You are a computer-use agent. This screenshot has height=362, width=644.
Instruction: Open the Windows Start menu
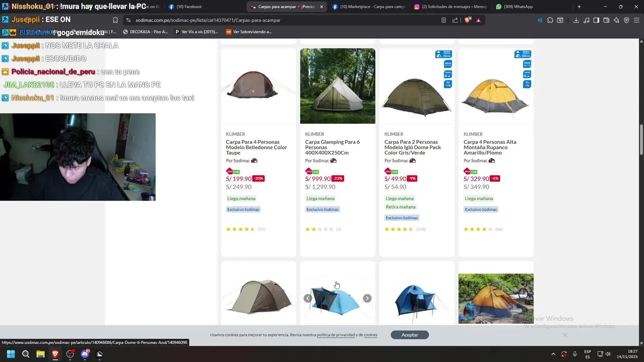(11, 354)
